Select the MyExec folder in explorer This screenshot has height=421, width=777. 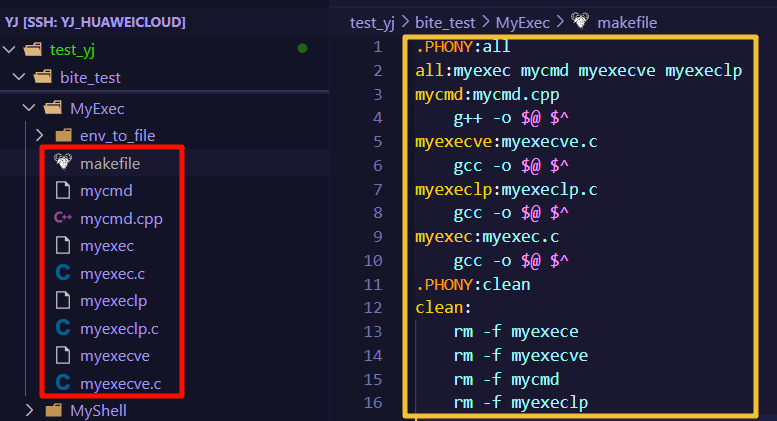(x=97, y=108)
